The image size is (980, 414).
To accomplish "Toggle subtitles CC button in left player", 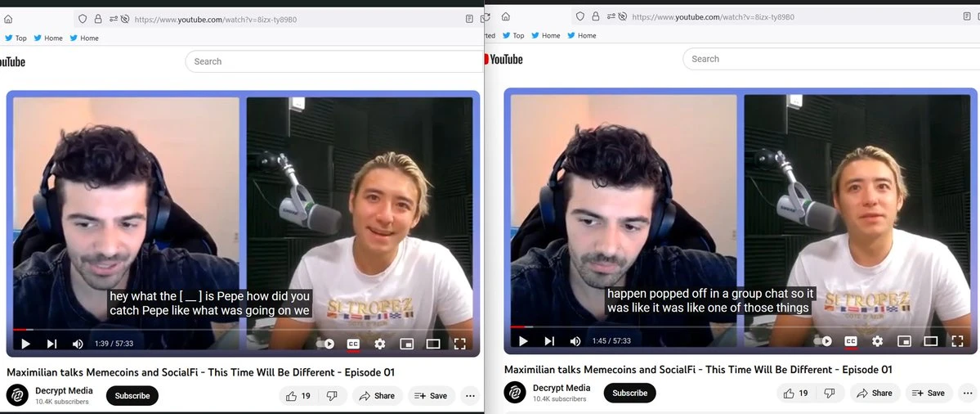I will [353, 344].
